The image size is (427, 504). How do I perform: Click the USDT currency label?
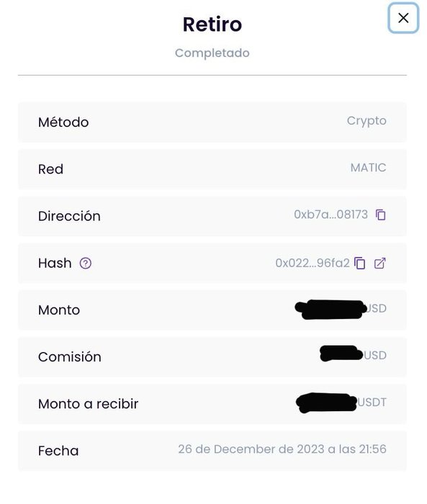[372, 402]
